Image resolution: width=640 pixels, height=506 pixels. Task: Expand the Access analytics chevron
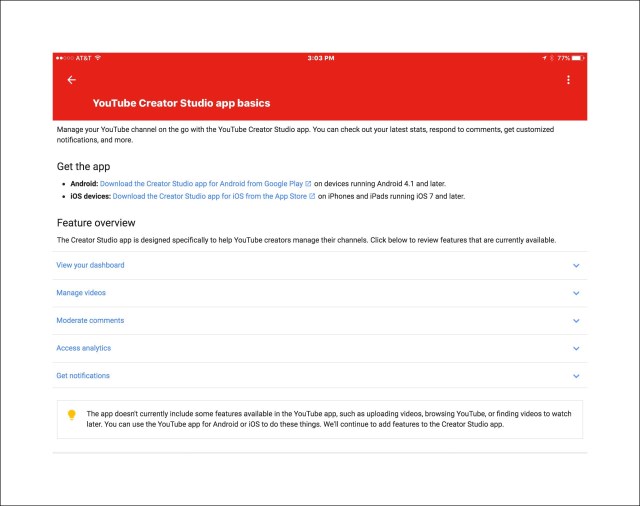click(x=576, y=349)
